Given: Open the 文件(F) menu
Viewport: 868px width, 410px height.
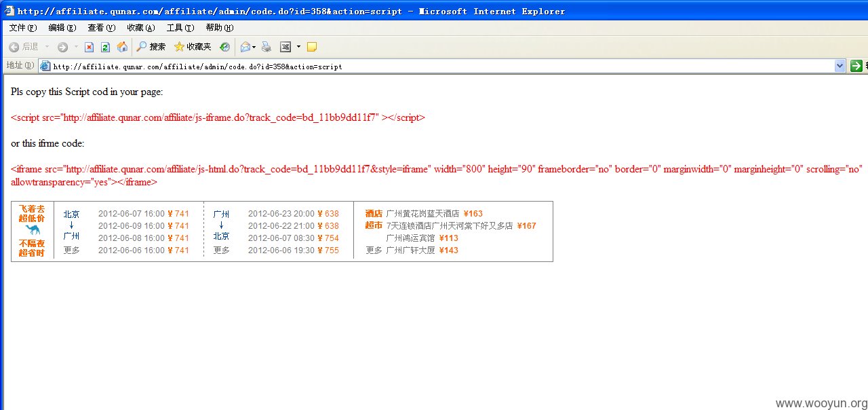Looking at the screenshot, I should coord(22,28).
